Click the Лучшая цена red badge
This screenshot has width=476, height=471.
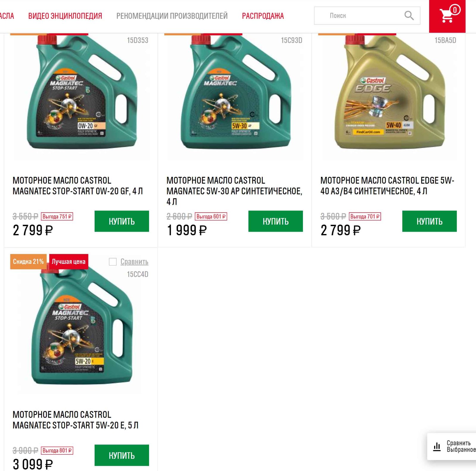pos(69,261)
